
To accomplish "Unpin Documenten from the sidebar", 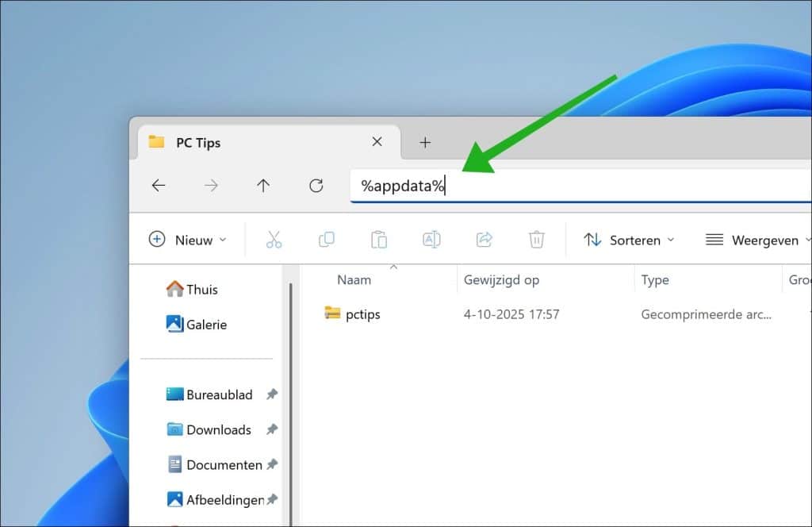I will tap(270, 464).
